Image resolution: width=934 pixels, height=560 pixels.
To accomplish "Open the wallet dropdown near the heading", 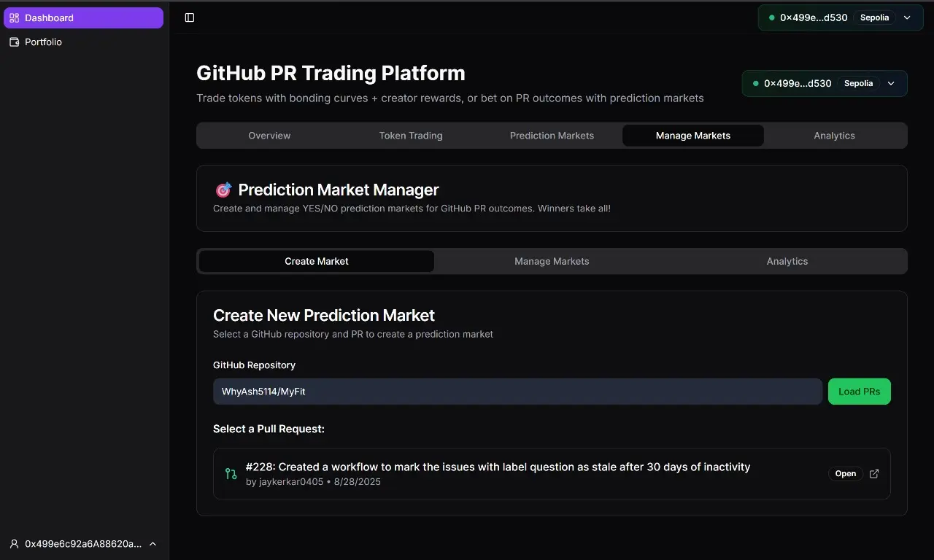I will pos(890,83).
